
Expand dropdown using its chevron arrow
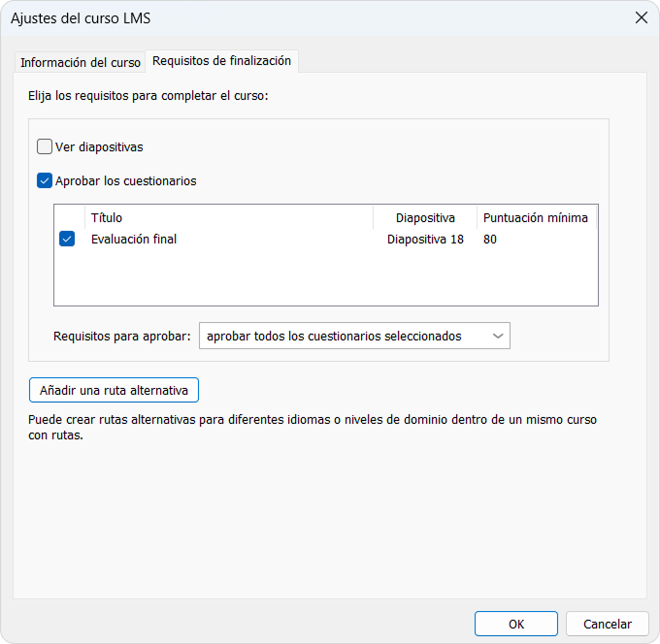pyautogui.click(x=498, y=337)
